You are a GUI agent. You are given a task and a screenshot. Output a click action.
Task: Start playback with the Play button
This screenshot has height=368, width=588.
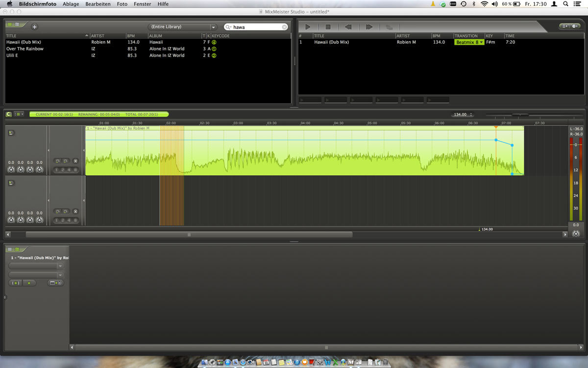click(308, 27)
